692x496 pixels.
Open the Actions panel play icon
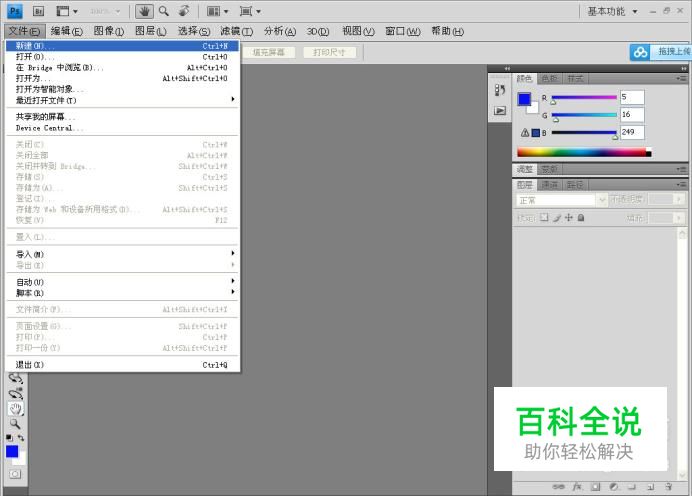[x=500, y=111]
